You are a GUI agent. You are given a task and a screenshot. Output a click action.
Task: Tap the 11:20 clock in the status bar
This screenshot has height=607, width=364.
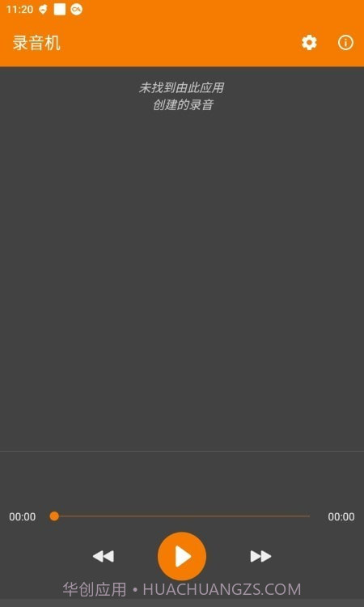[19, 10]
